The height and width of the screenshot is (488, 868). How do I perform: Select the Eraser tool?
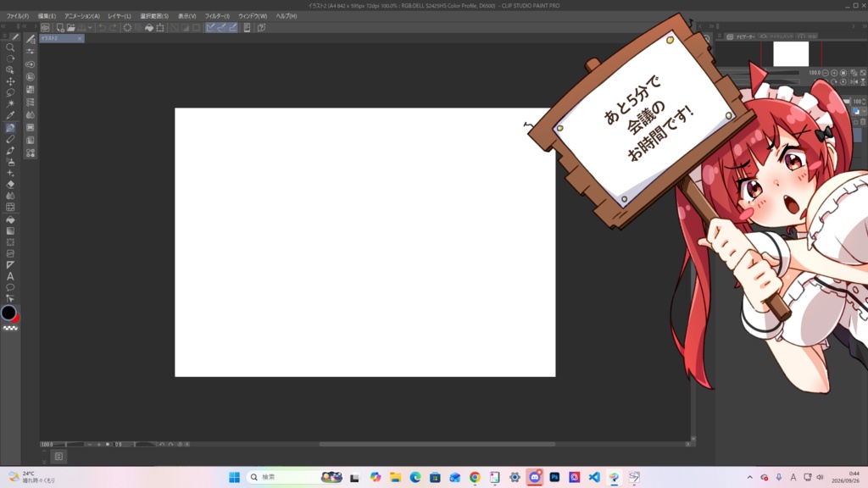click(x=10, y=184)
